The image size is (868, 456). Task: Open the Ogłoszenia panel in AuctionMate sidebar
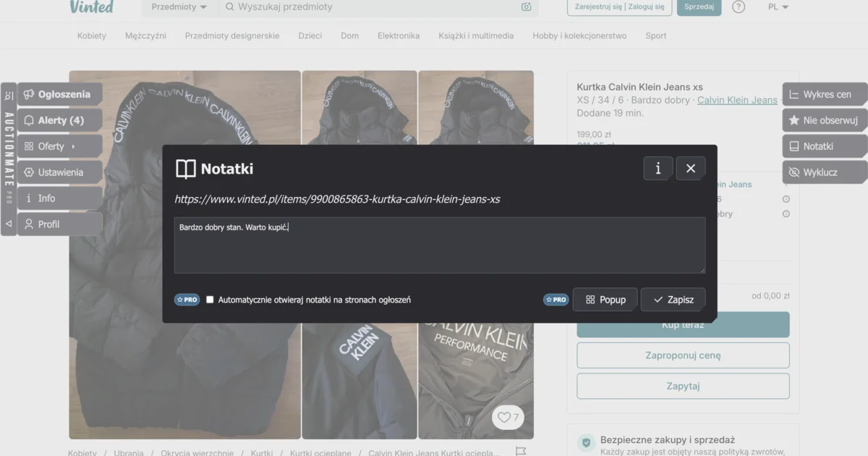click(x=59, y=94)
